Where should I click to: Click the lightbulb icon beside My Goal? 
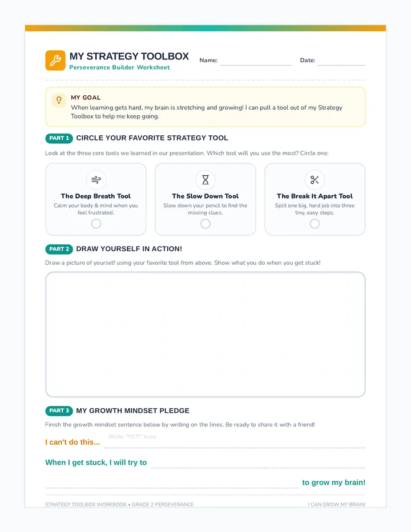point(59,100)
